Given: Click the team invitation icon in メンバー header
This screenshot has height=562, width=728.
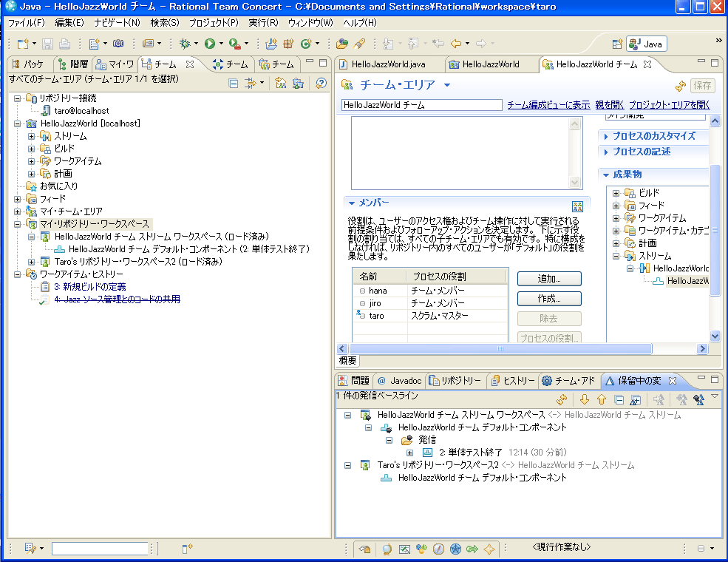Looking at the screenshot, I should point(577,207).
